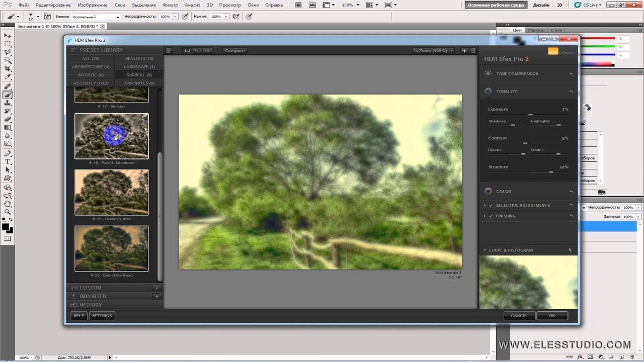644x362 pixels.
Task: Select the Healing Brush tool
Action: coord(8,86)
